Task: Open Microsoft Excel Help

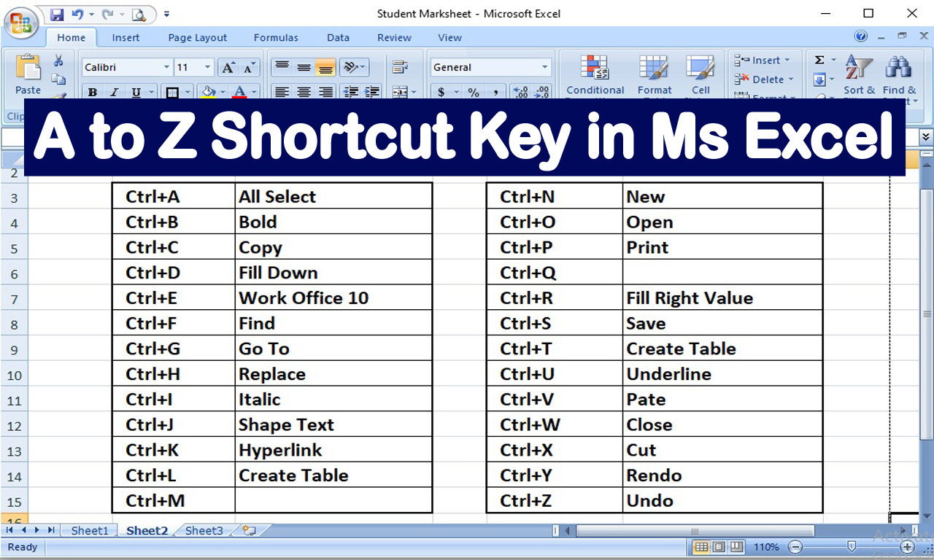Action: tap(861, 36)
